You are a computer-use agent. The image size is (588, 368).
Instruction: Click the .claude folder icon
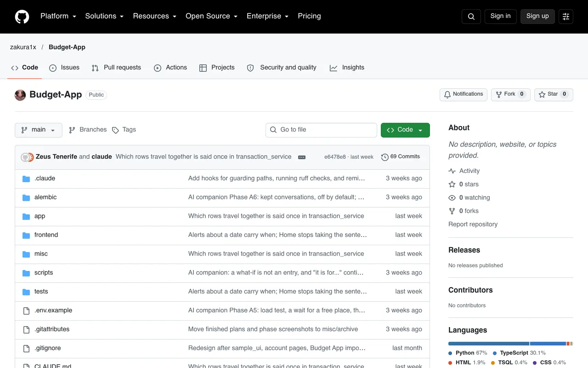(x=26, y=178)
